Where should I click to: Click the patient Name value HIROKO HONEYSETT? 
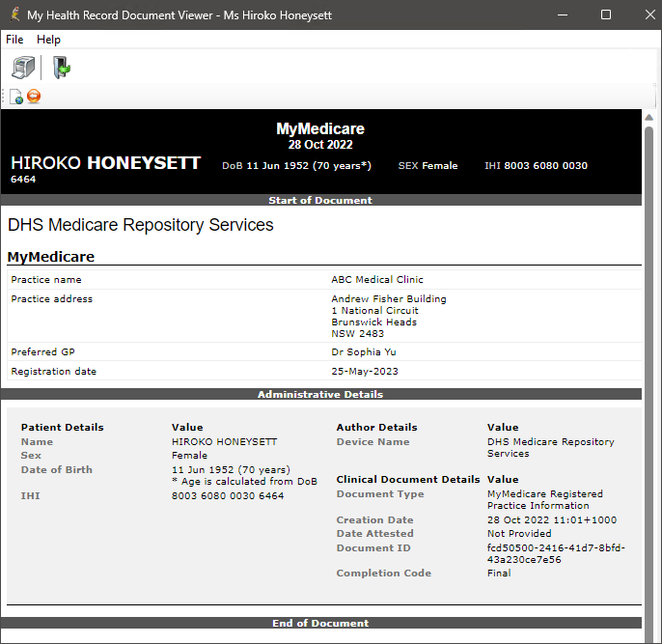pos(224,441)
